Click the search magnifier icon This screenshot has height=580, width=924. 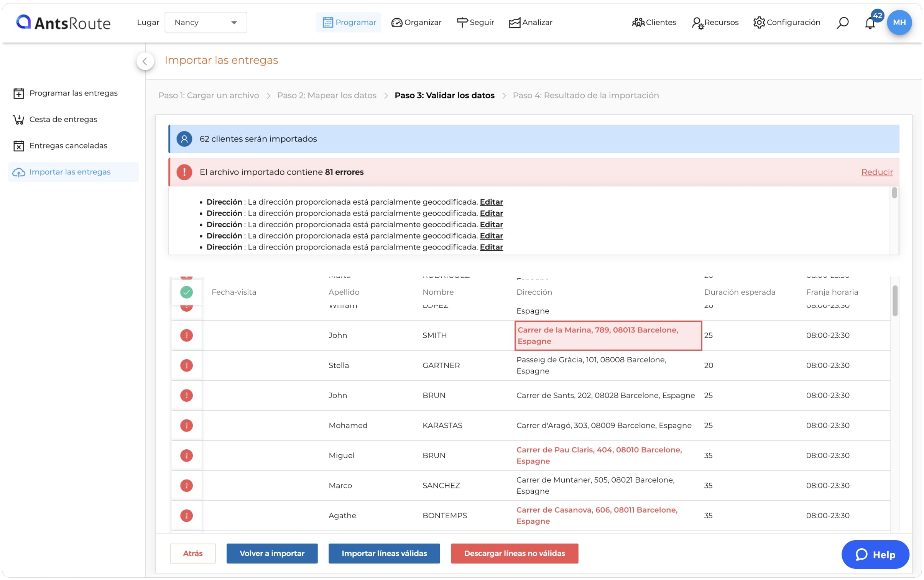pos(842,23)
